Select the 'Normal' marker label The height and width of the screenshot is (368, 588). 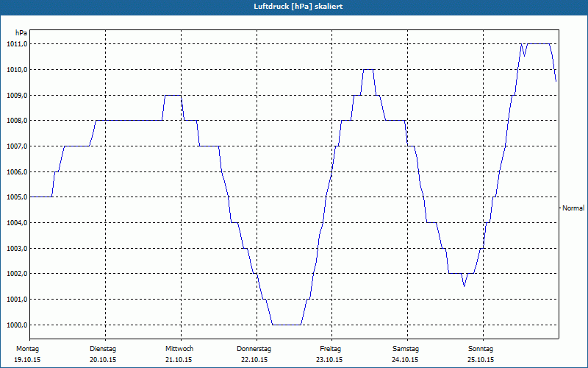click(x=573, y=208)
